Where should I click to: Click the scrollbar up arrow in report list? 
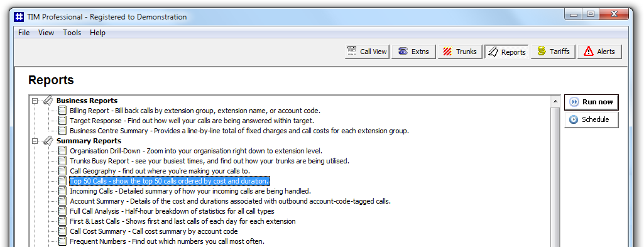(x=555, y=101)
